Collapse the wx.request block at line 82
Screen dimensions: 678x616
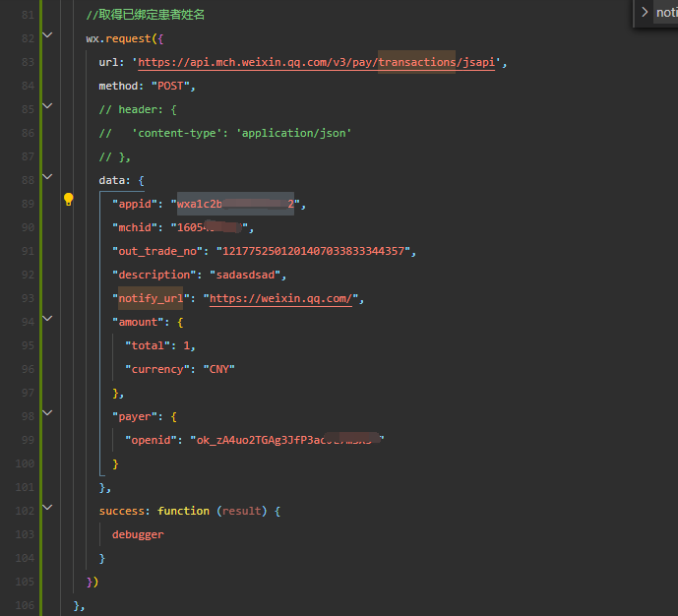tap(47, 35)
